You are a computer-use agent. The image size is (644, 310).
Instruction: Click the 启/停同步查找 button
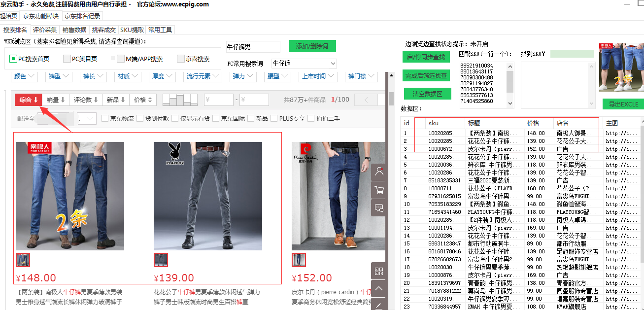426,57
